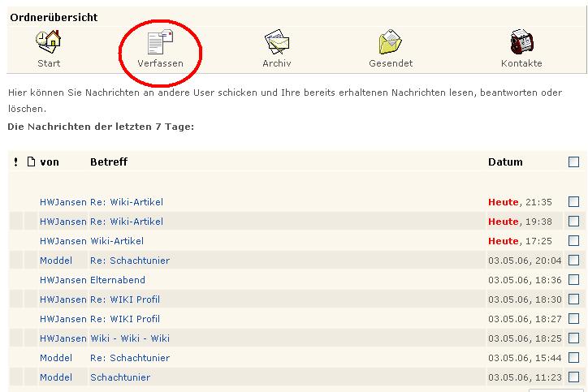Image resolution: width=588 pixels, height=392 pixels.
Task: Go to Gesendet text label
Action: [x=391, y=63]
